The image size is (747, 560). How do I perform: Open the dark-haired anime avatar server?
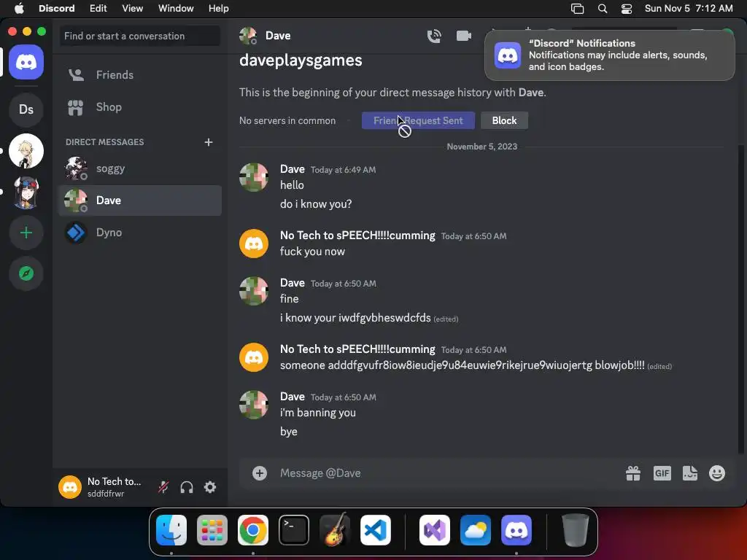pyautogui.click(x=26, y=192)
